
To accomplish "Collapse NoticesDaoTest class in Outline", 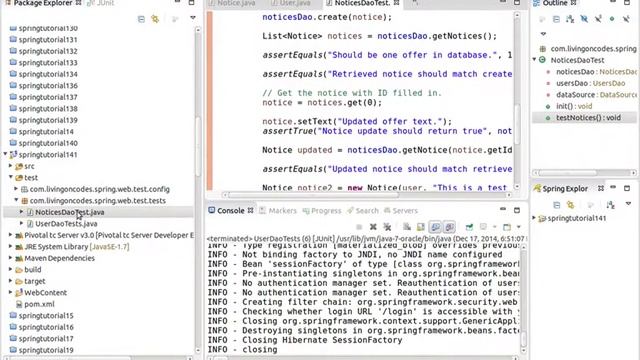I will [x=534, y=60].
